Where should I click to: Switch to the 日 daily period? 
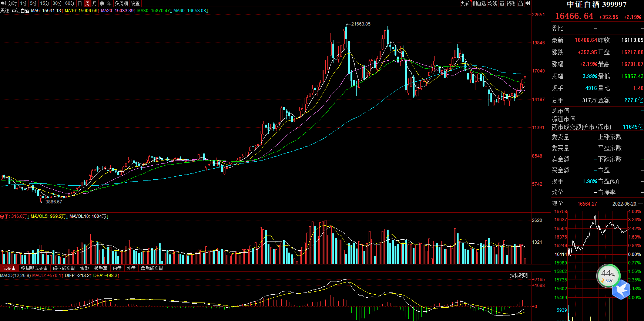tap(80, 3)
